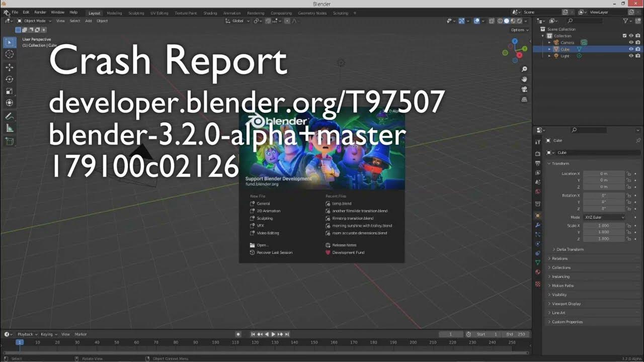Expand Camera item in outliner
Screen dimensions: 644x362
coord(549,43)
